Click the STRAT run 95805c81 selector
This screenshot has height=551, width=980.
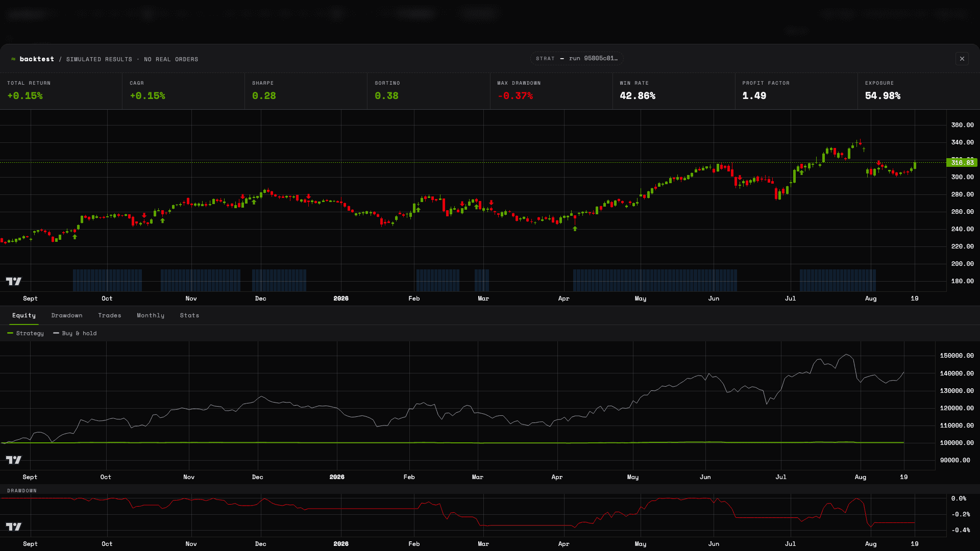[x=577, y=59]
